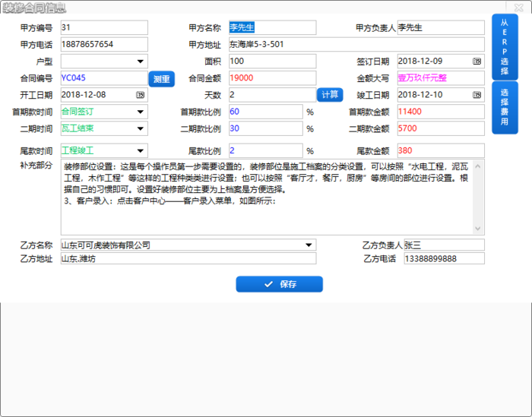
Task: Click the 金额大写 field 壹万玖仟元整
Action: point(441,78)
